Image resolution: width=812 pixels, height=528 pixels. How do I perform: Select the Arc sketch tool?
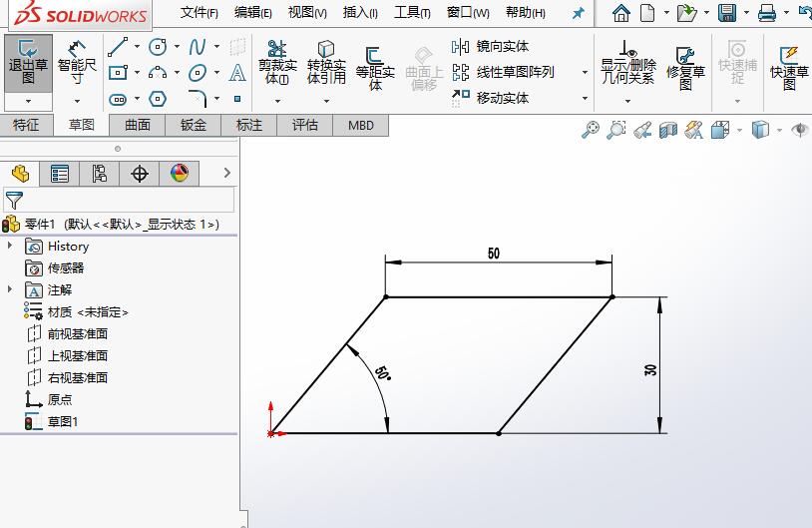click(x=158, y=73)
